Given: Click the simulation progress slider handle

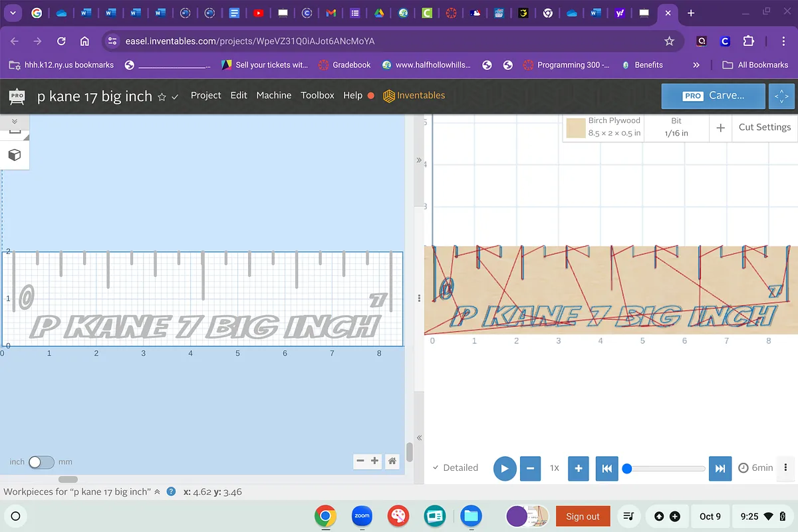Looking at the screenshot, I should pos(626,468).
